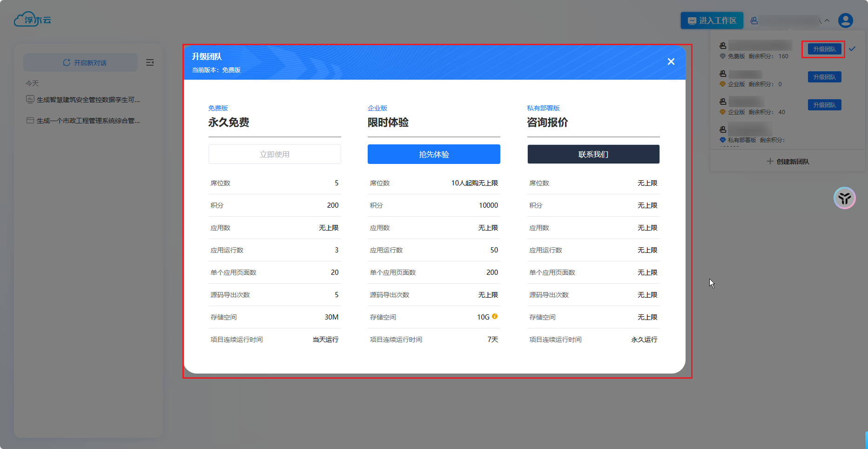Click 创建新团队 to add a team
868x449 pixels.
pos(788,162)
